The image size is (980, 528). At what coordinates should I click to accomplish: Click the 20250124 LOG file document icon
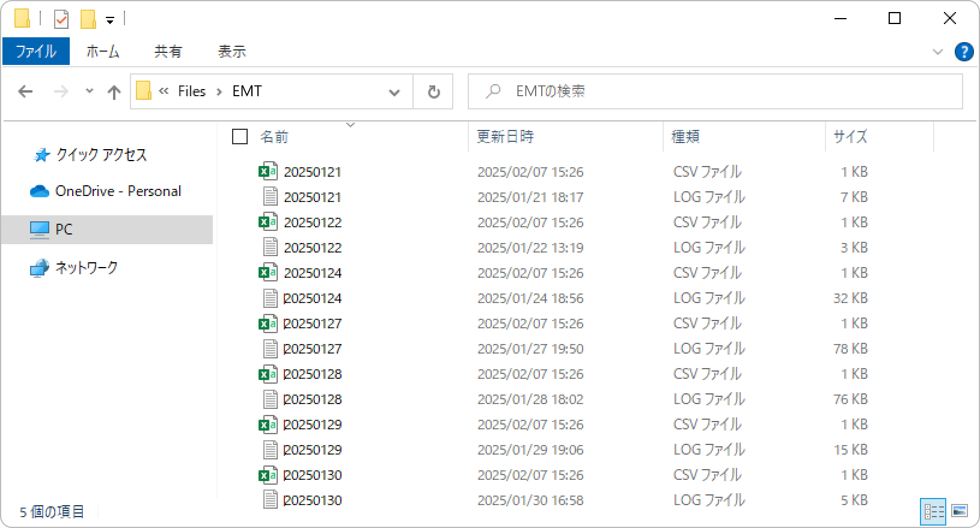point(271,298)
